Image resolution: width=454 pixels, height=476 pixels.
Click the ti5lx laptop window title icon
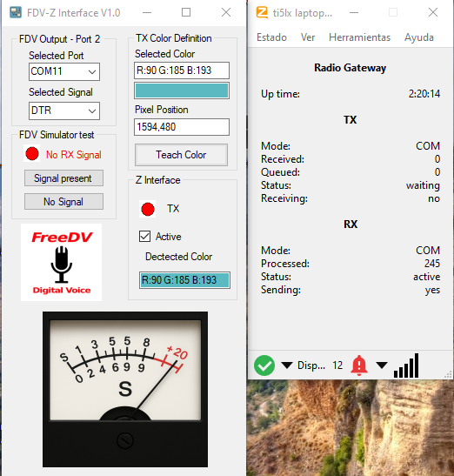(x=262, y=12)
